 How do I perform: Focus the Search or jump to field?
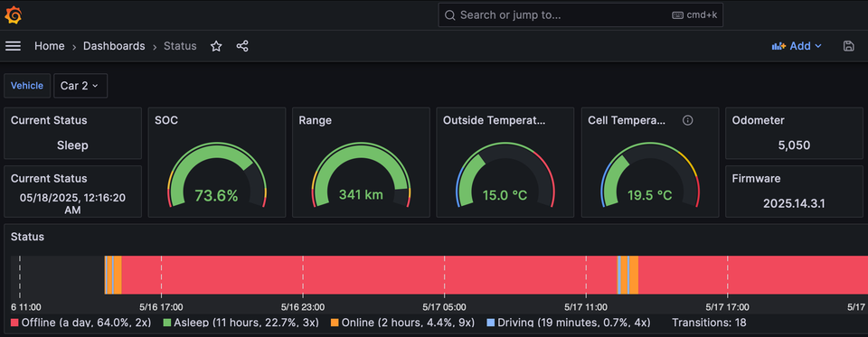[580, 15]
